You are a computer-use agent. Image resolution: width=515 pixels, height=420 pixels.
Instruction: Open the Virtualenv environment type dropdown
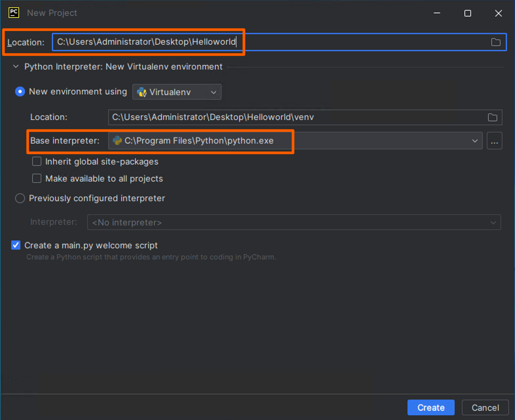177,92
